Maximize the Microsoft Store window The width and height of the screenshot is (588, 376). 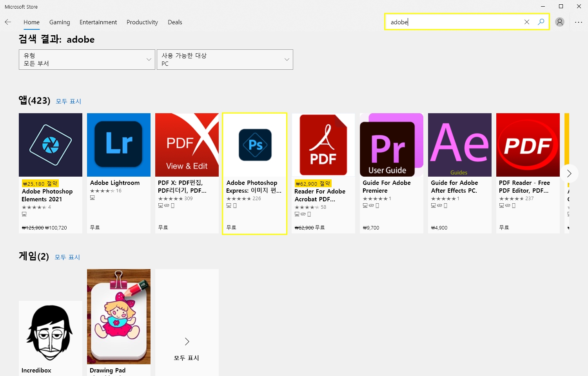tap(561, 6)
